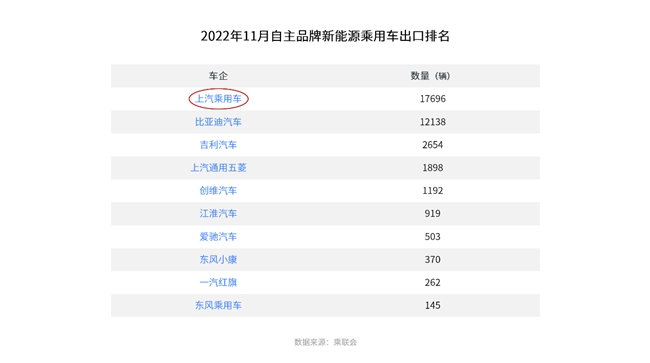Click the 吉利汽车 company link
This screenshot has width=650, height=363.
click(218, 145)
